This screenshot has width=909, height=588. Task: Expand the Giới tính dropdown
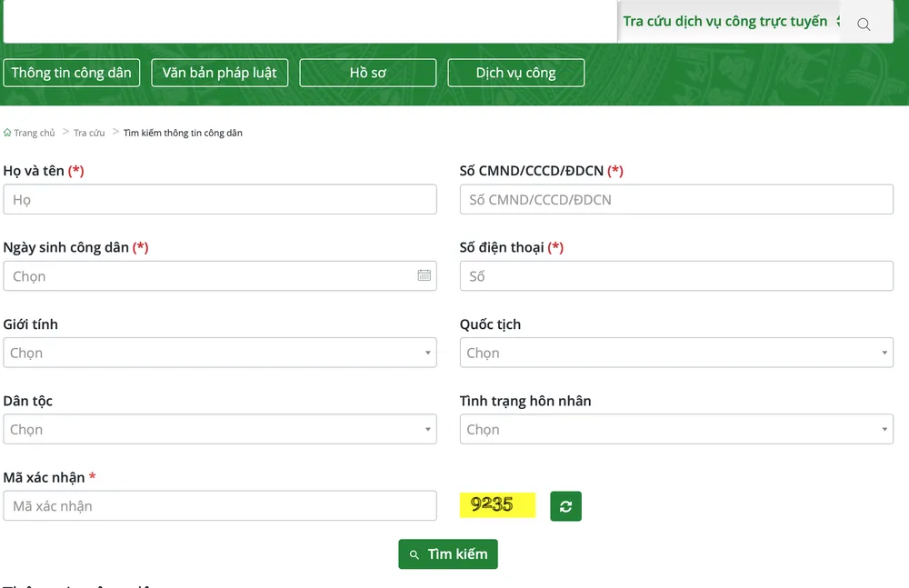(x=219, y=353)
